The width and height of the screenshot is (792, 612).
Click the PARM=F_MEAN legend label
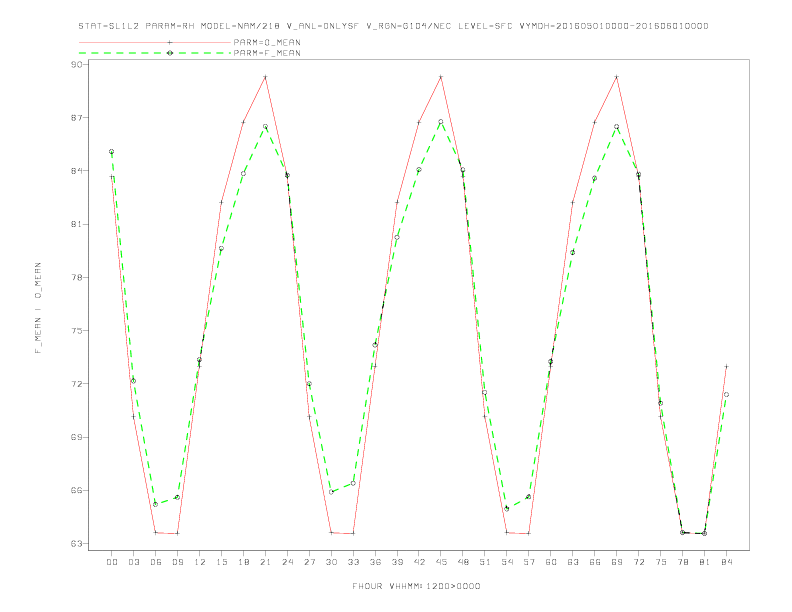(267, 53)
